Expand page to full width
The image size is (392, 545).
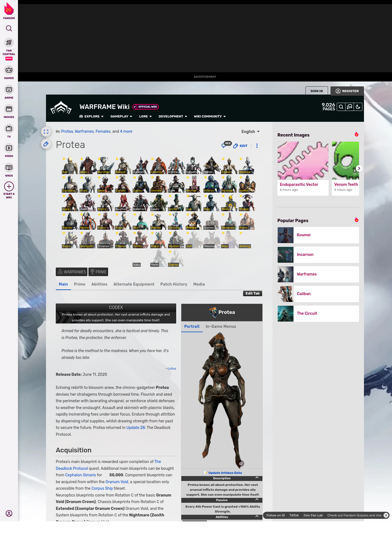pyautogui.click(x=46, y=132)
